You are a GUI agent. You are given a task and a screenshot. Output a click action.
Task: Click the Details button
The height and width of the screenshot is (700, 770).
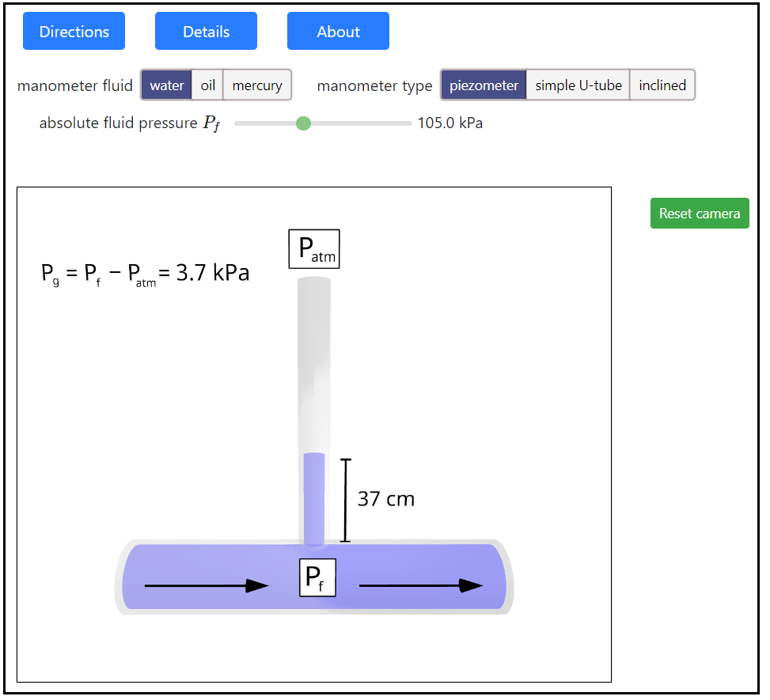206,32
